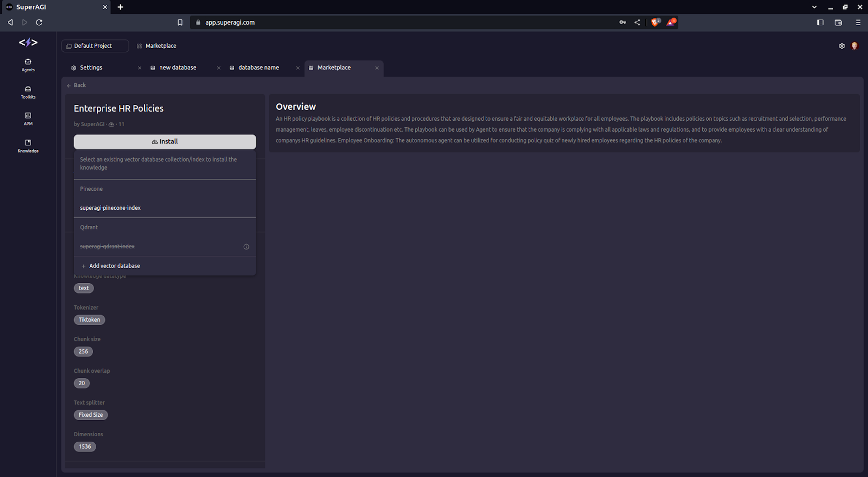
Task: Open the Default Project selector
Action: click(95, 46)
